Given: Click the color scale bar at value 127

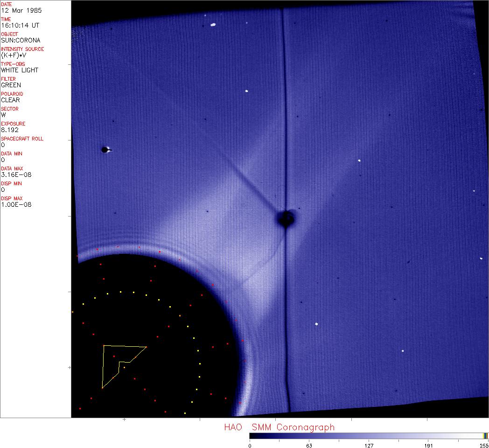Looking at the screenshot, I should click(x=369, y=436).
